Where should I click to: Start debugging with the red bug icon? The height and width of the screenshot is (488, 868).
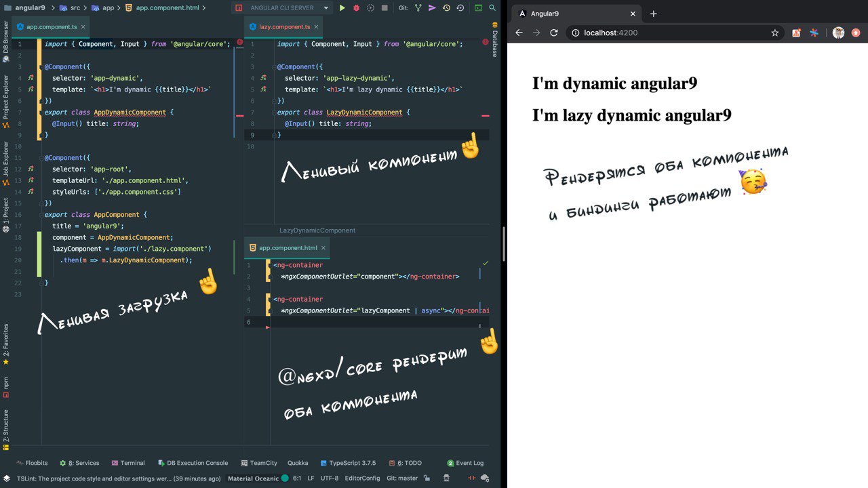[356, 8]
